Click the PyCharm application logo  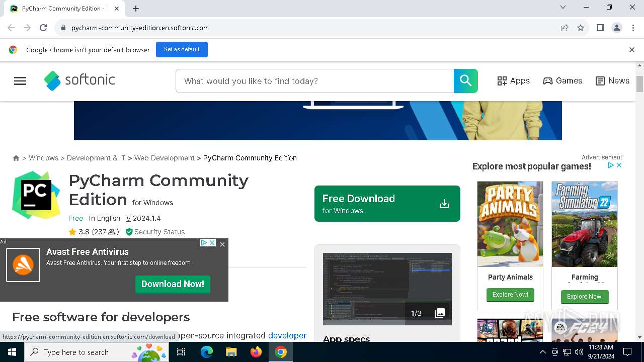tap(36, 195)
